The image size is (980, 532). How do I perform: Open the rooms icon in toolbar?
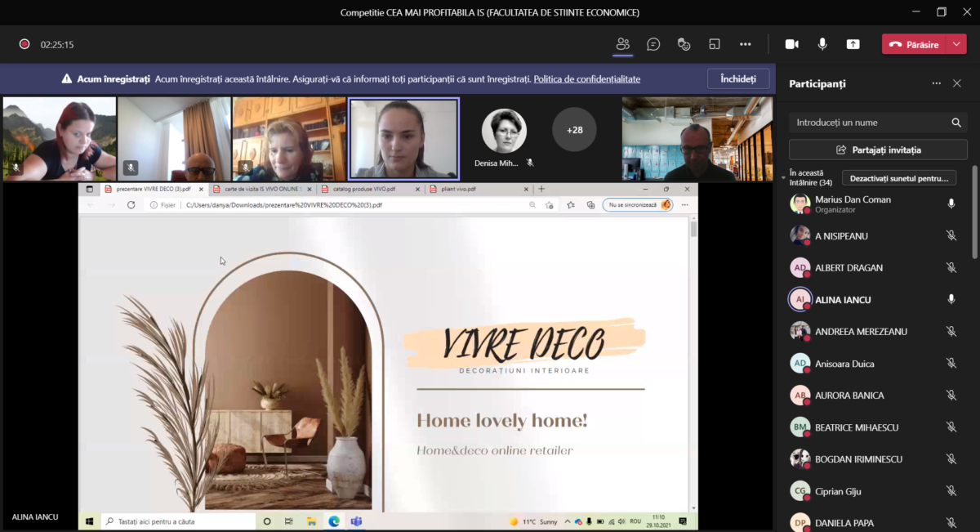[715, 44]
